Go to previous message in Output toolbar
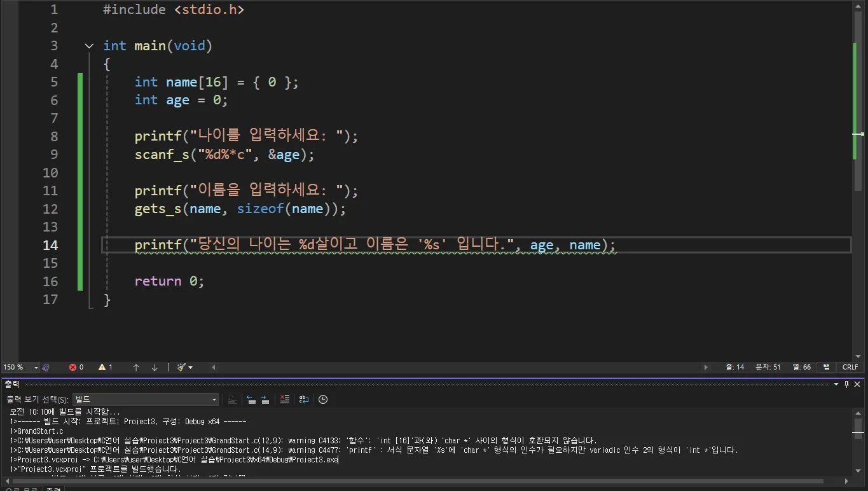The height and width of the screenshot is (491, 868). click(x=251, y=399)
